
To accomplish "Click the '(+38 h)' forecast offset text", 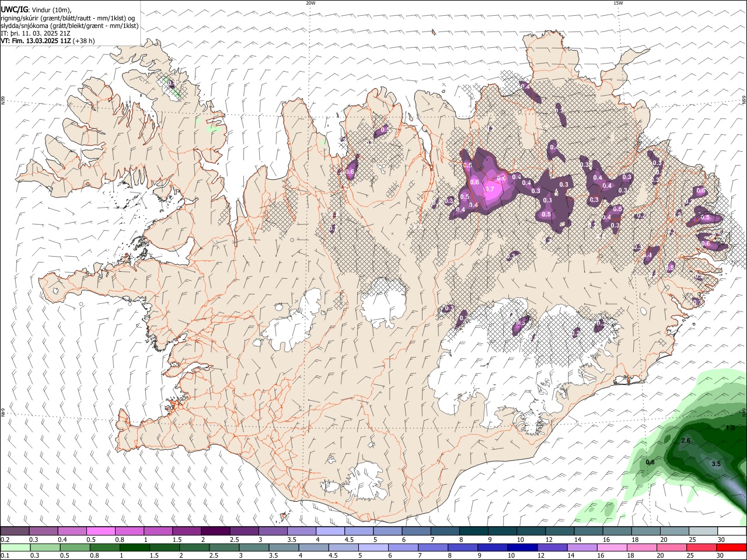I will (84, 41).
